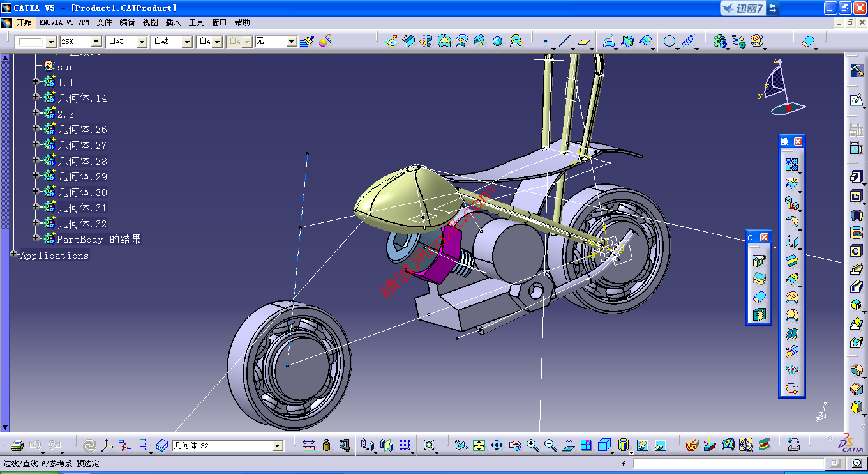Expand the 1.1 tree node

[36, 82]
